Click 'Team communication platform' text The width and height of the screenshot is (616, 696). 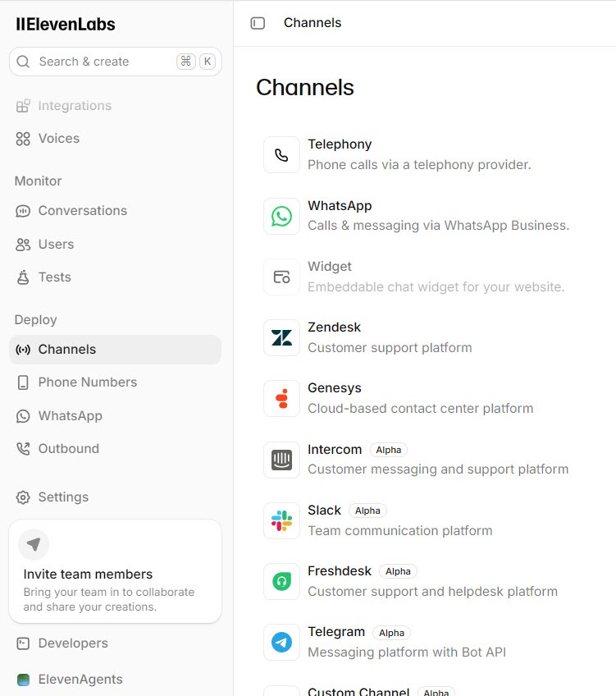[400, 530]
